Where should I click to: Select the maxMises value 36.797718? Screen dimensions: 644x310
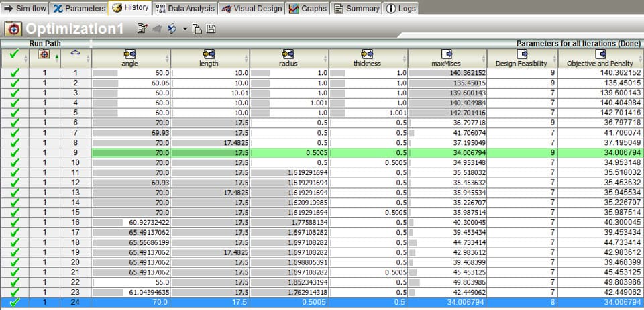pos(447,123)
